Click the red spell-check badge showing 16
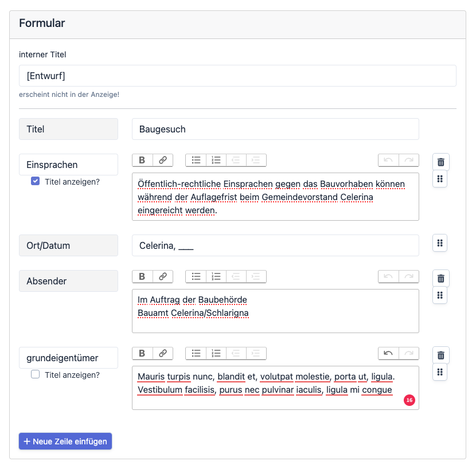 pyautogui.click(x=409, y=400)
